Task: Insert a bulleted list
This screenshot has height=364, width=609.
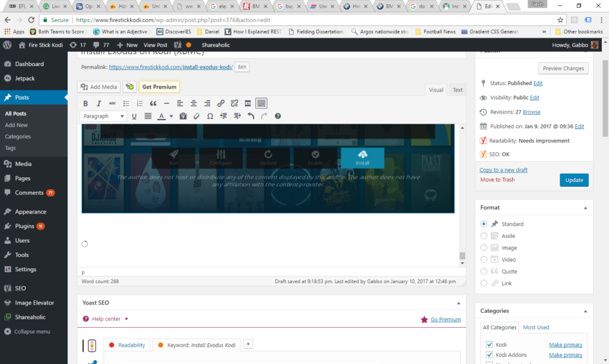Action: pos(126,103)
